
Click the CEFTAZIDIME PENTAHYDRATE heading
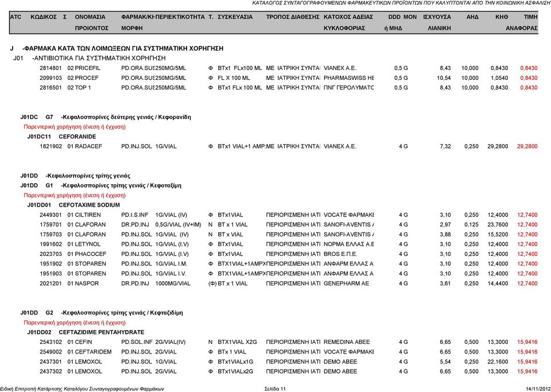[x=102, y=332]
